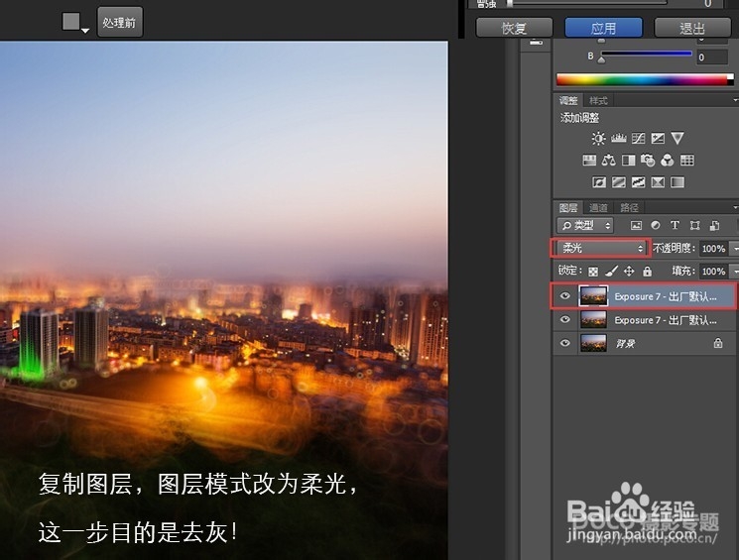Click the 退出 button
739x560 pixels.
pos(691,28)
